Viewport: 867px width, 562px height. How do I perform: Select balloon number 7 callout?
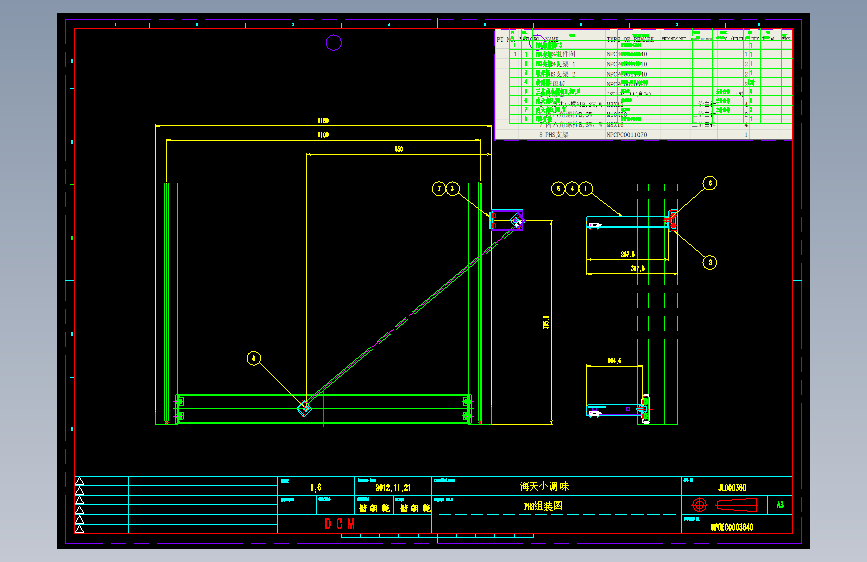pyautogui.click(x=438, y=189)
